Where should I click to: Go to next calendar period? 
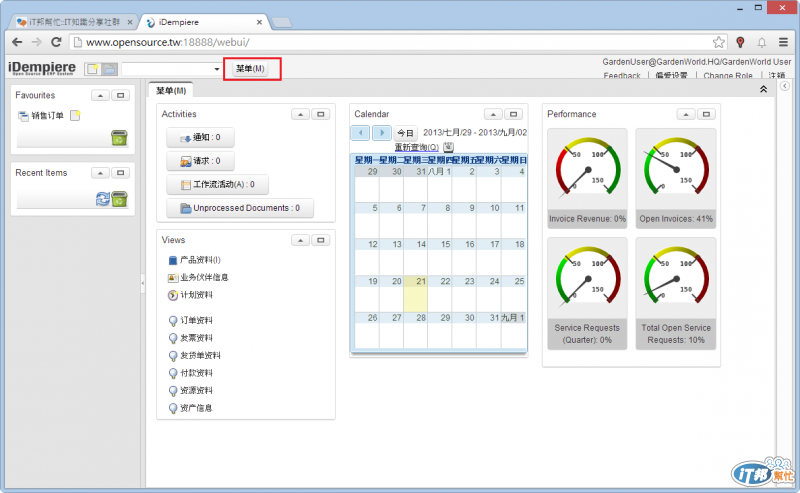click(382, 133)
